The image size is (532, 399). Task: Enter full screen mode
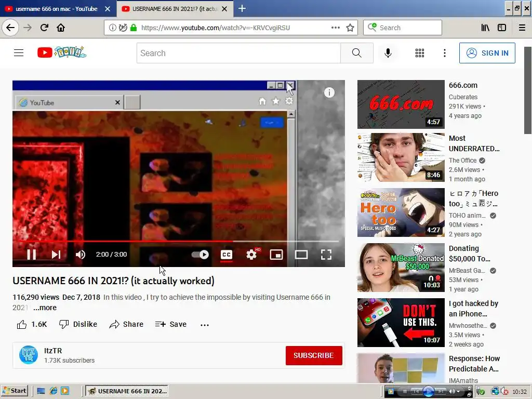pyautogui.click(x=326, y=255)
